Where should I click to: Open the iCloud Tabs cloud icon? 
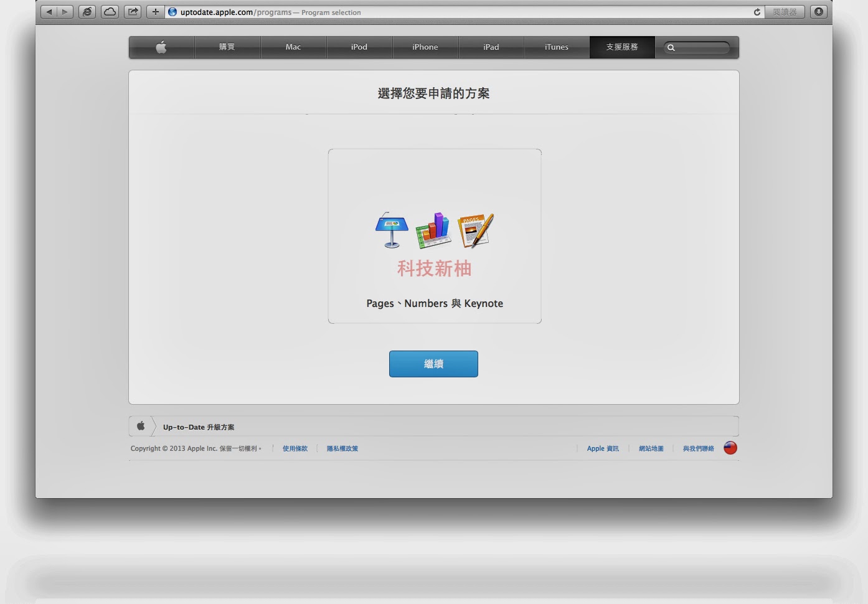coord(110,12)
